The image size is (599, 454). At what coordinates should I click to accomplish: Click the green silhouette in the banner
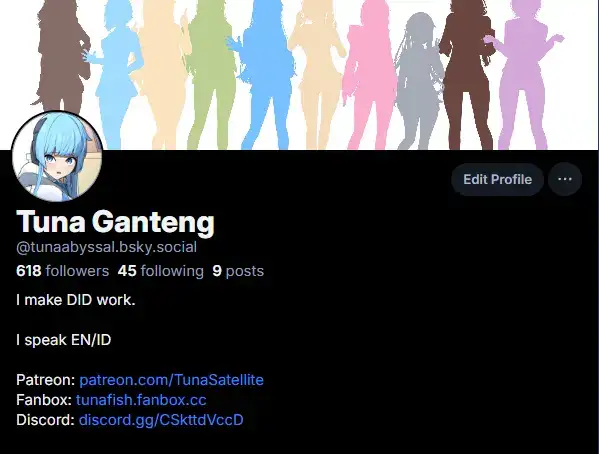[211, 75]
